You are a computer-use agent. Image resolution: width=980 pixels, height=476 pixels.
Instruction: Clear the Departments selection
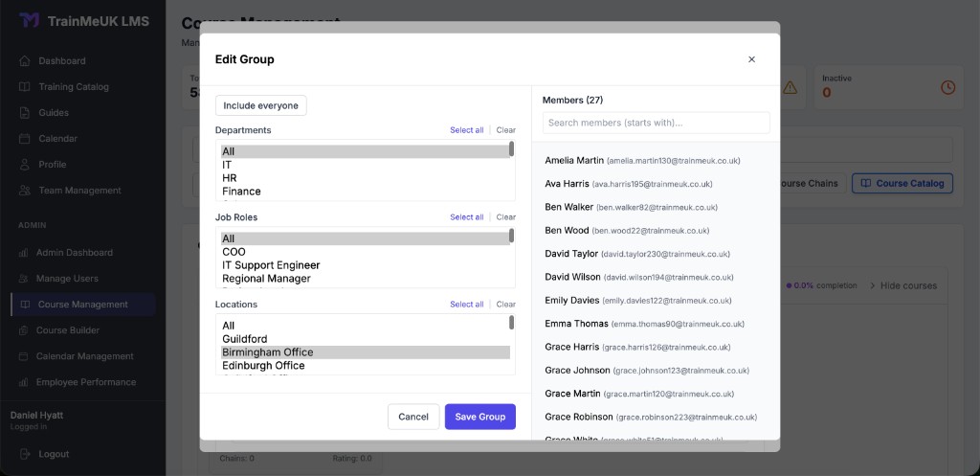(505, 130)
